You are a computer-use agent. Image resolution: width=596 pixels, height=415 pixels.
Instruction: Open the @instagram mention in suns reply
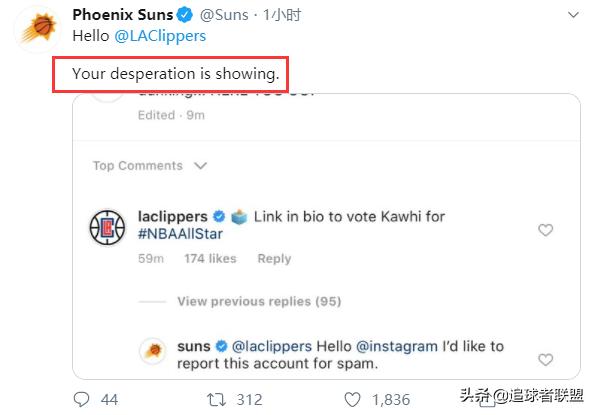coord(397,346)
